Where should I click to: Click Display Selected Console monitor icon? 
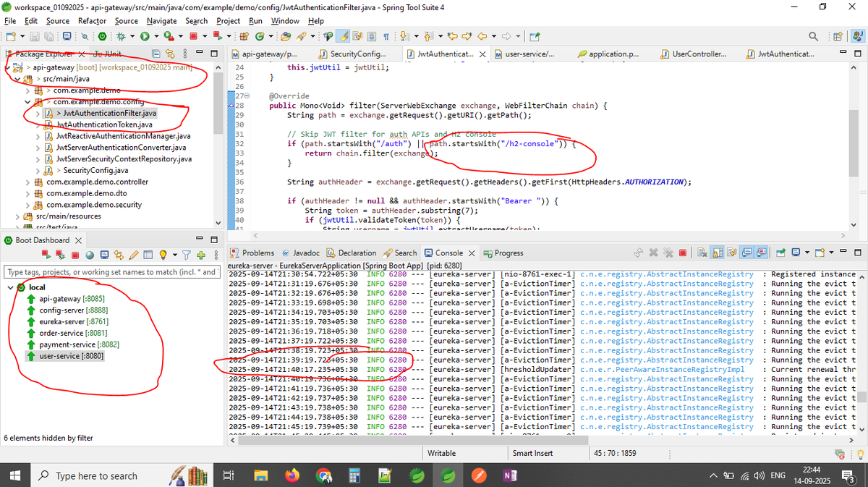pos(796,253)
